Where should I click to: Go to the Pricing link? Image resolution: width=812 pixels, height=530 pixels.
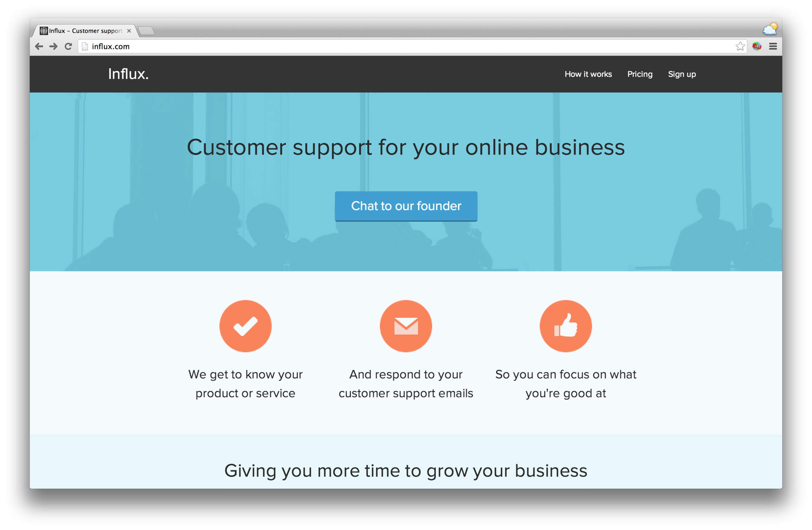tap(640, 74)
